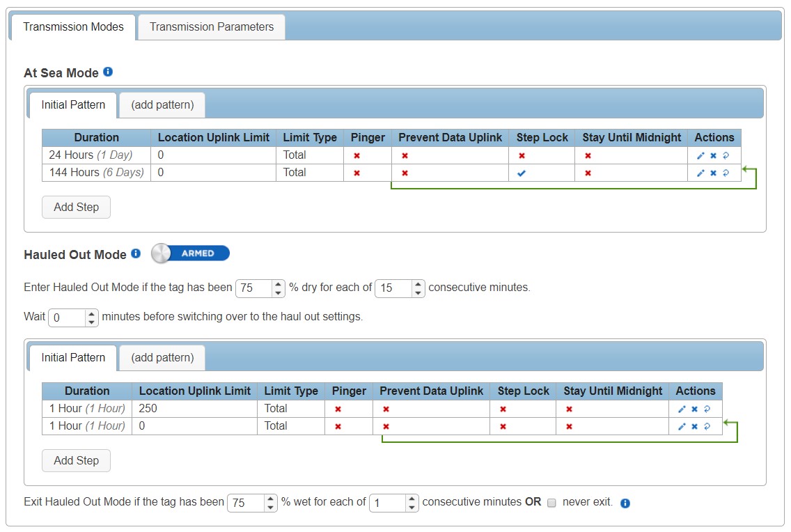Screen dimensions: 791x532
Task: Enable the never exit checkbox
Action: (x=551, y=502)
